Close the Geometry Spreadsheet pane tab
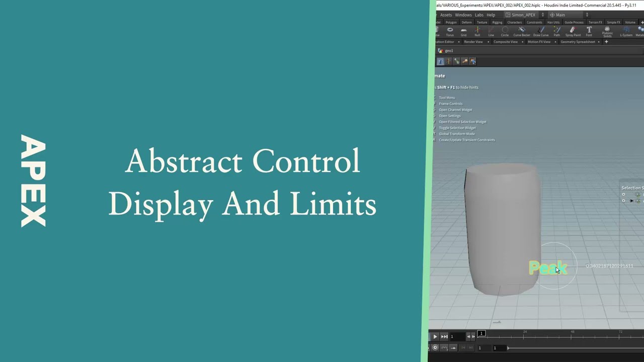Image resolution: width=644 pixels, height=362 pixels. (599, 42)
